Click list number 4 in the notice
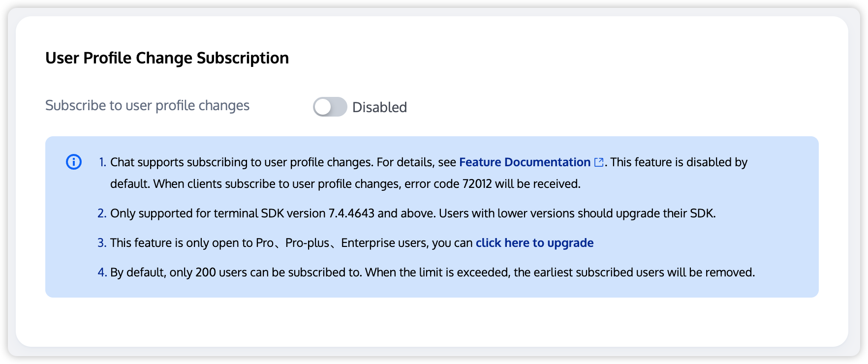Screen dimensions: 868x364 tap(102, 273)
